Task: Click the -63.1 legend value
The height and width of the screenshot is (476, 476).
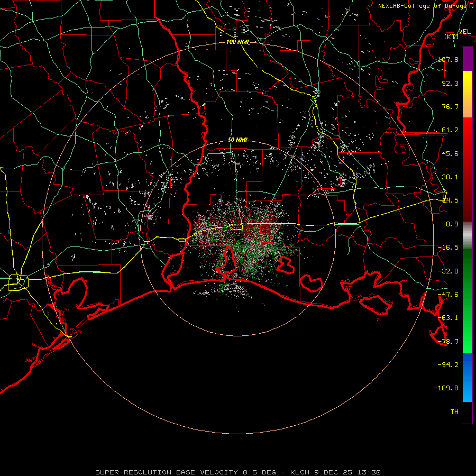Action: [x=448, y=318]
